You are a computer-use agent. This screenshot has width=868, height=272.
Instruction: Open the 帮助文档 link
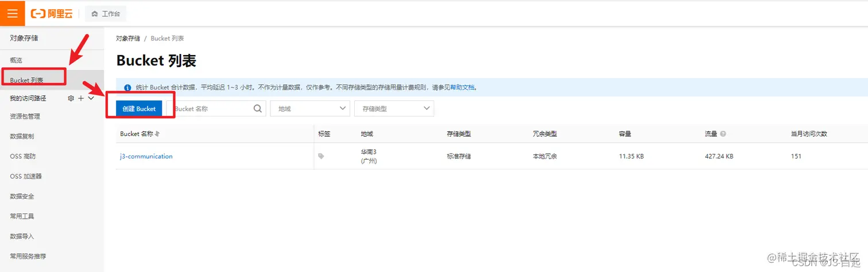click(462, 88)
